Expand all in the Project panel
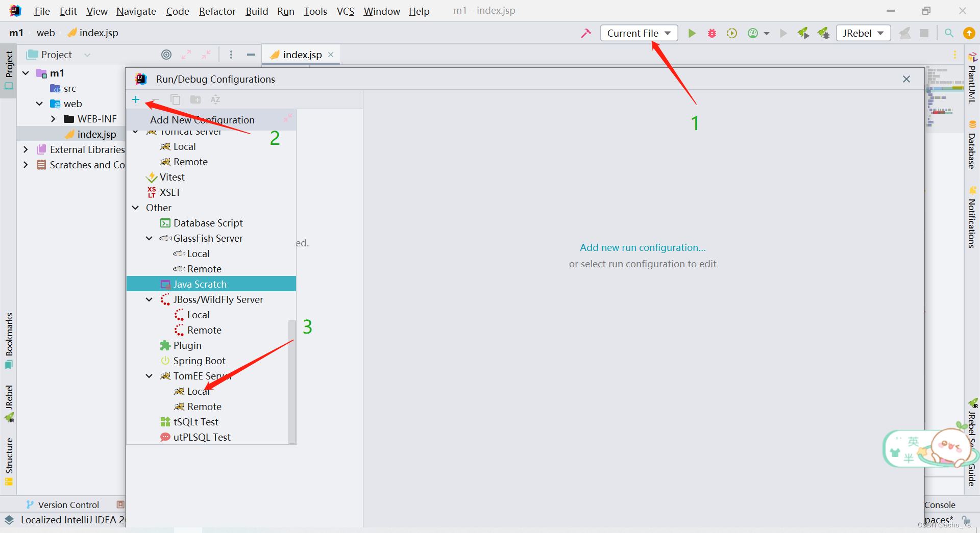 pos(186,55)
